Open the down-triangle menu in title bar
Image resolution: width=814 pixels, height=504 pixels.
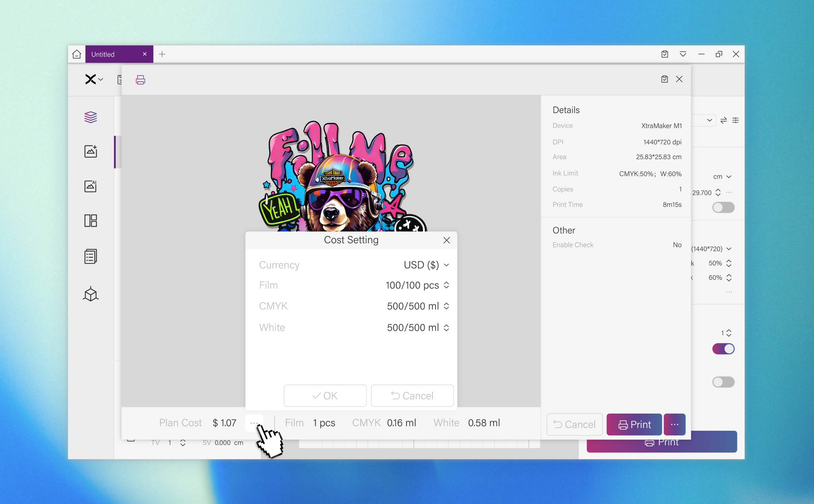(x=683, y=54)
